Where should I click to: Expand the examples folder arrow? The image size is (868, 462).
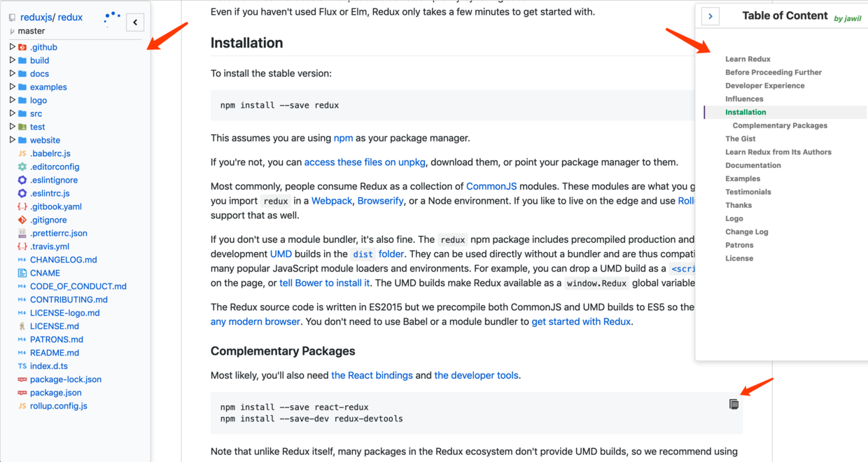tap(13, 87)
